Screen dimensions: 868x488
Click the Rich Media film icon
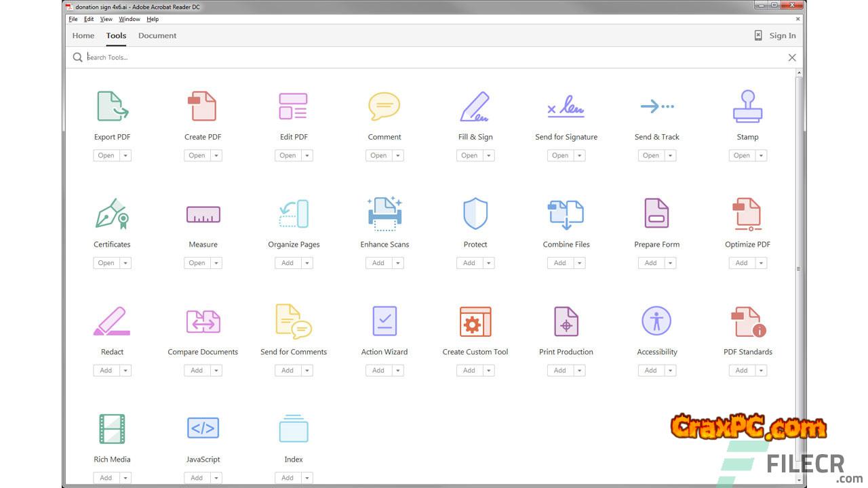pyautogui.click(x=112, y=428)
